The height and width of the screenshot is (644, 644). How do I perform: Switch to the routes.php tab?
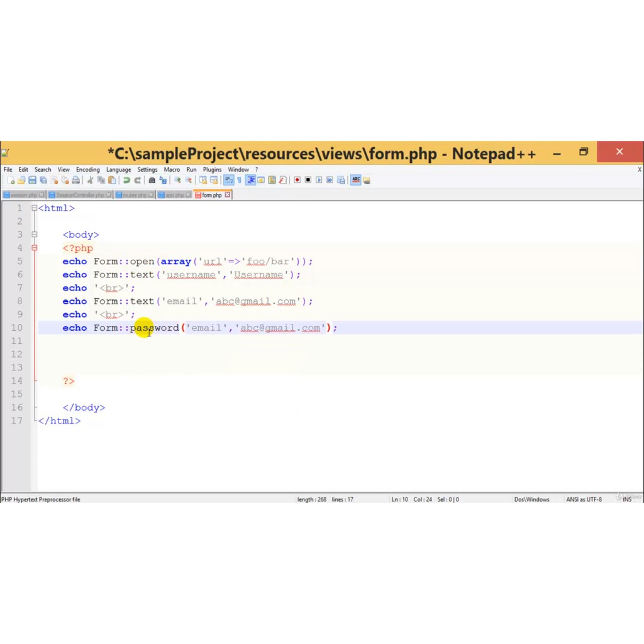click(x=135, y=195)
